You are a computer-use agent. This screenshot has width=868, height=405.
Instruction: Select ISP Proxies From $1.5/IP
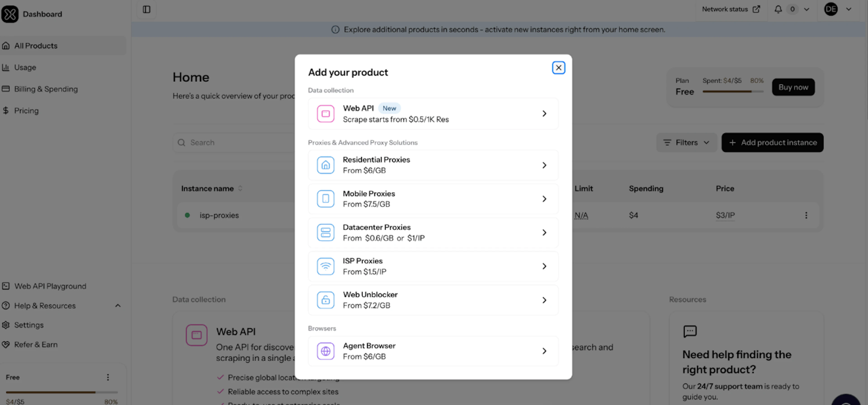point(433,266)
